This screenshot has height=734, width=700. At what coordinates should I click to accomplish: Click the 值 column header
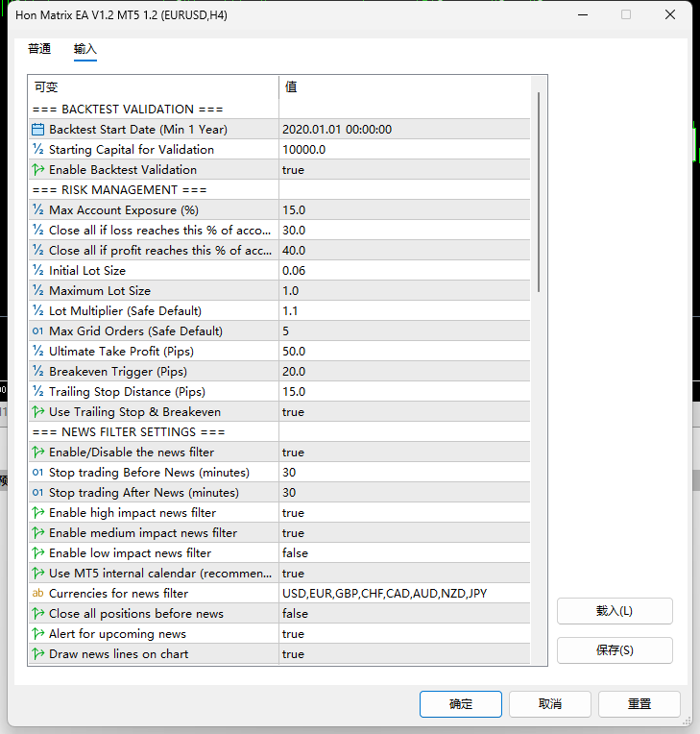(x=291, y=86)
